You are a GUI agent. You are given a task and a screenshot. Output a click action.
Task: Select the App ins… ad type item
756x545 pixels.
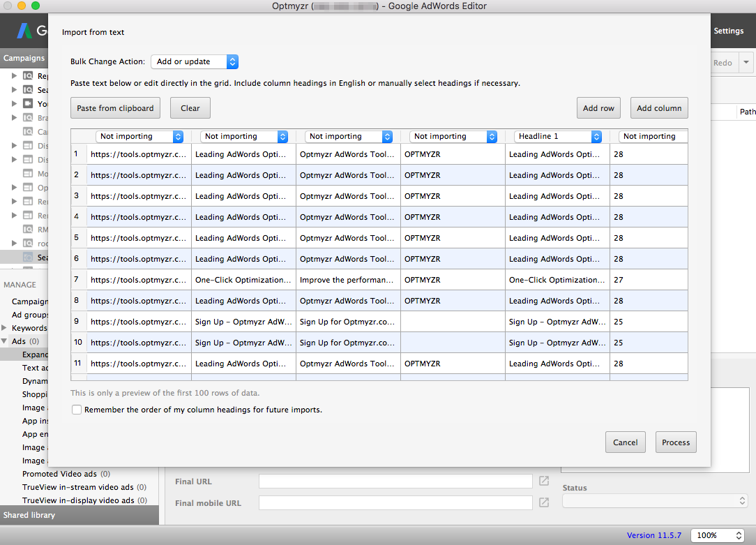pos(35,421)
